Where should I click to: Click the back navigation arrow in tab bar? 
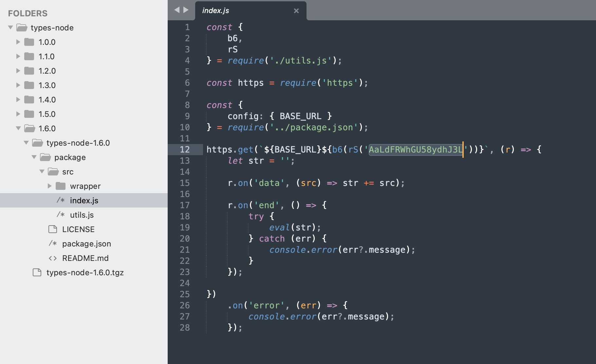(177, 10)
